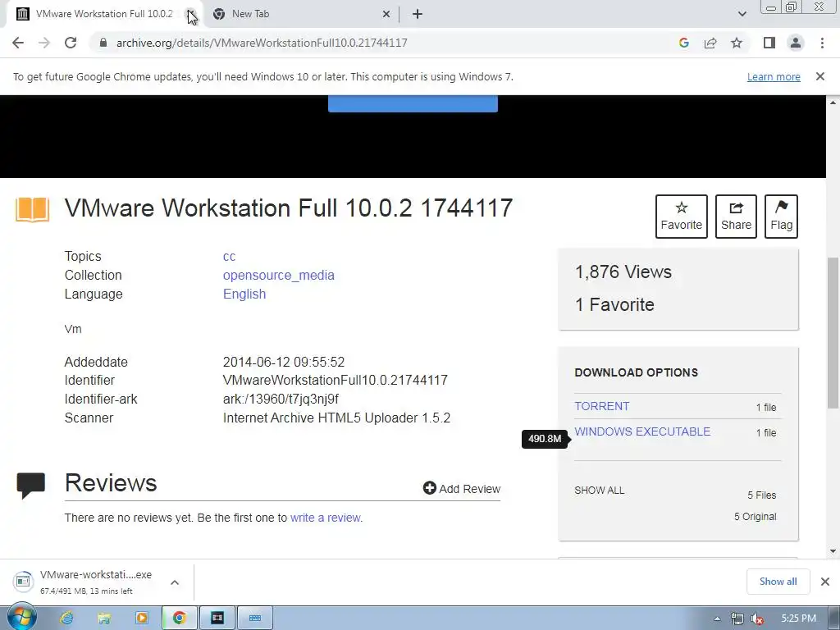Click the page vertical scrollbar thumb
Screen dimensions: 840x630
coord(833,332)
